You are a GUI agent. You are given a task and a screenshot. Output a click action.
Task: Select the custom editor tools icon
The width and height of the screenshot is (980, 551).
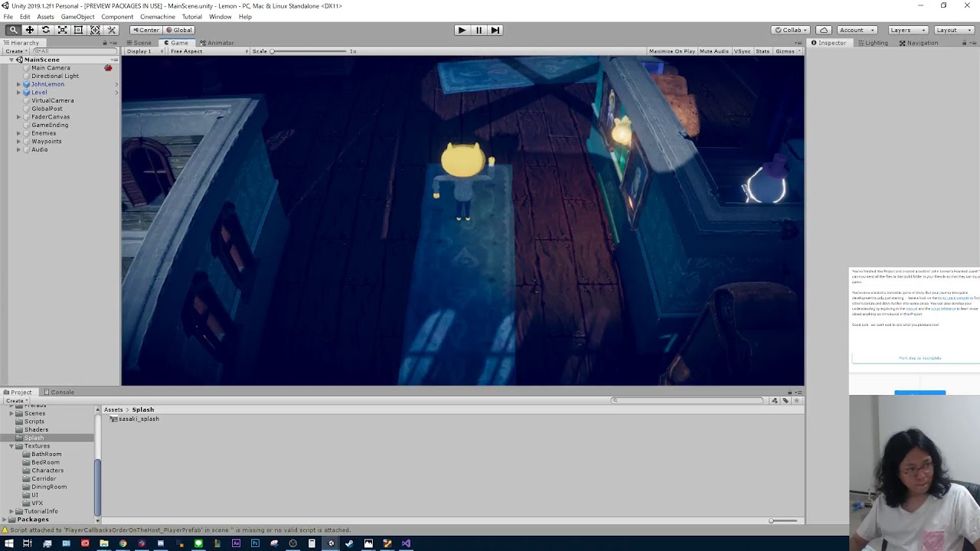tap(112, 30)
